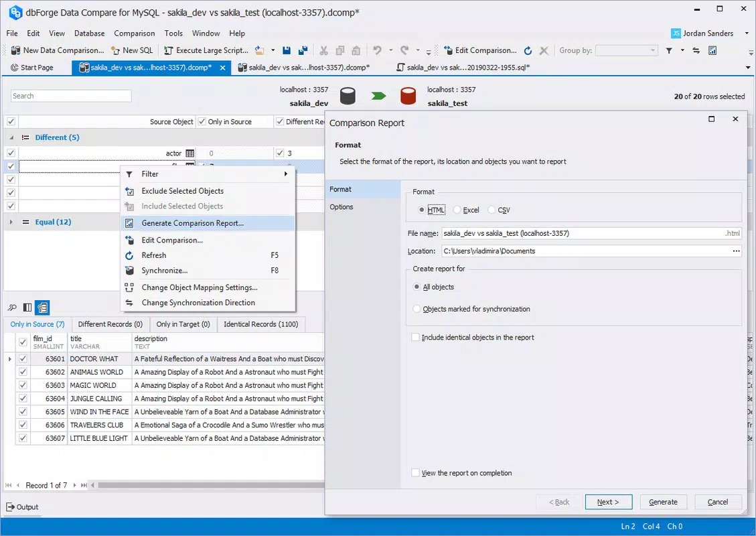Image resolution: width=756 pixels, height=536 pixels.
Task: Click the Paste icon in the toolbar
Action: [x=356, y=50]
